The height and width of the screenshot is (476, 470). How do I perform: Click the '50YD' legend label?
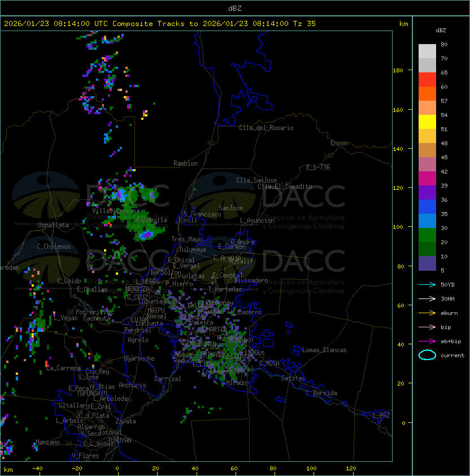447,285
